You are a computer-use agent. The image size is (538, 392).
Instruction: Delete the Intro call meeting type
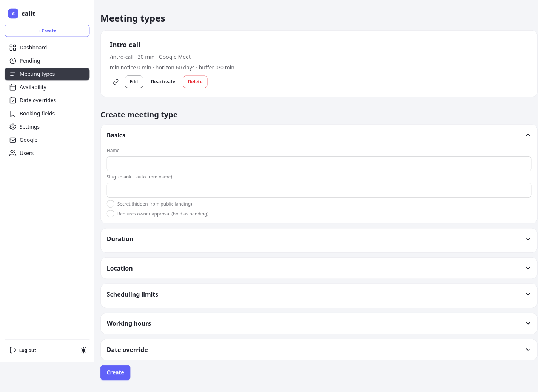[195, 82]
